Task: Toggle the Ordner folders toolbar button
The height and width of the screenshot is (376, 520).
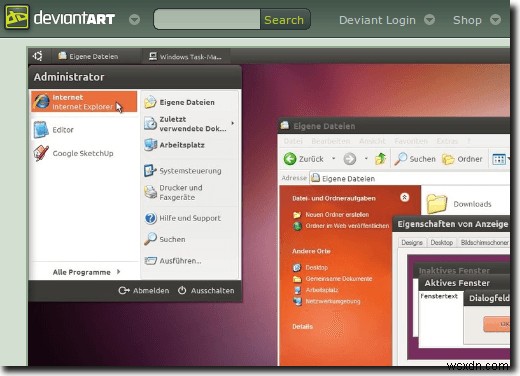Action: [x=462, y=159]
